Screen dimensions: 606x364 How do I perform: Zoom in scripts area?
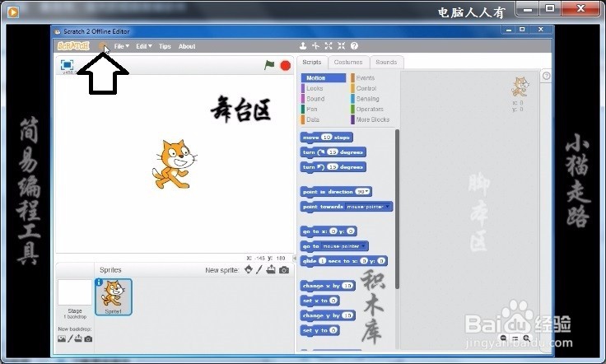coord(526,338)
